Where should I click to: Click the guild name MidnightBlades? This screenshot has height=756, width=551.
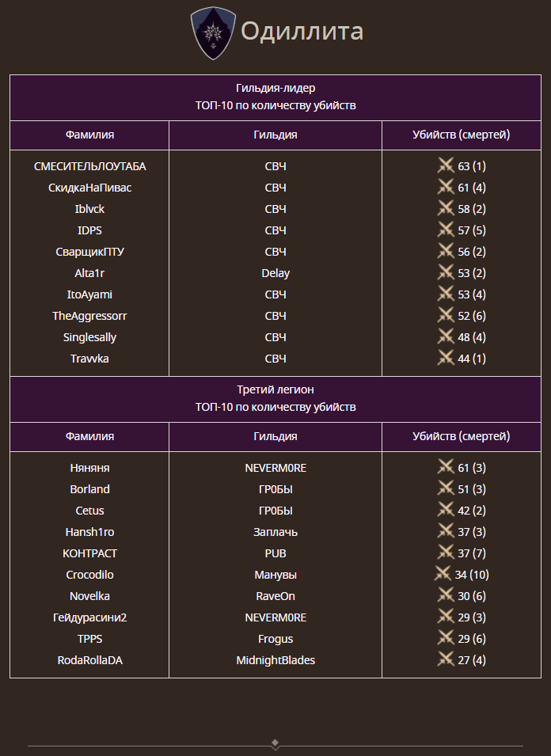click(275, 660)
